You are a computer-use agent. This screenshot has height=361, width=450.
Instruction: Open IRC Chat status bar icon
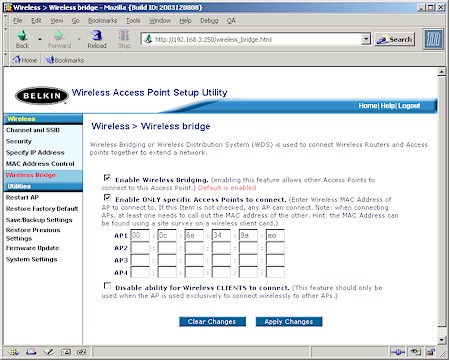(82, 352)
